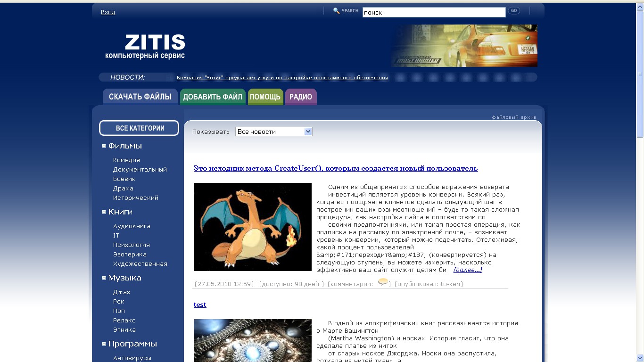This screenshot has width=644, height=362.
Task: Go to the Радио tab
Action: coord(301,97)
